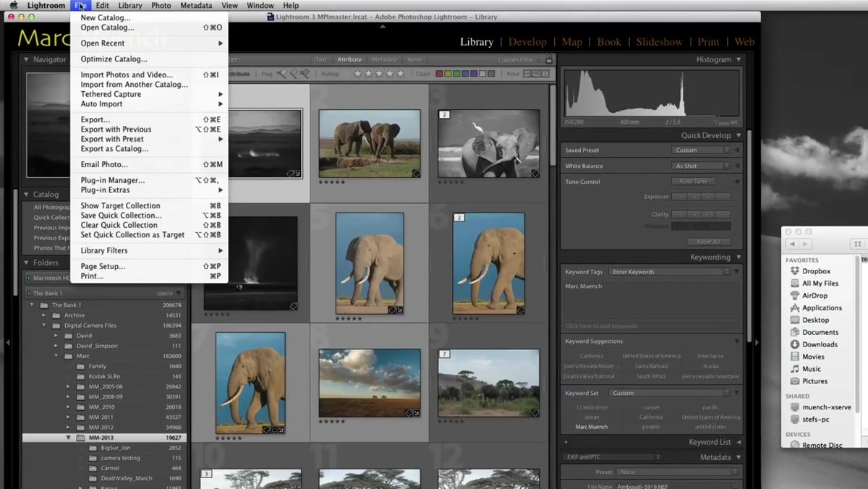Click the fifth rating star in filter bar
This screenshot has width=868, height=489.
pyautogui.click(x=400, y=74)
